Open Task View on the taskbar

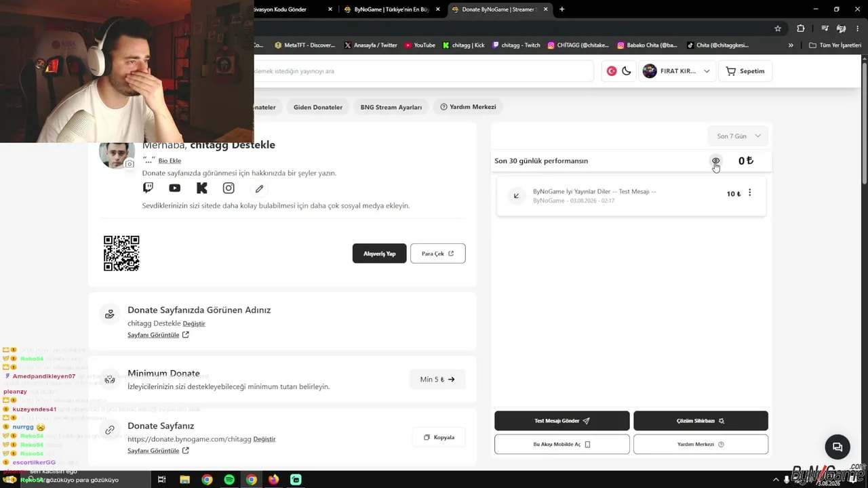(x=162, y=480)
